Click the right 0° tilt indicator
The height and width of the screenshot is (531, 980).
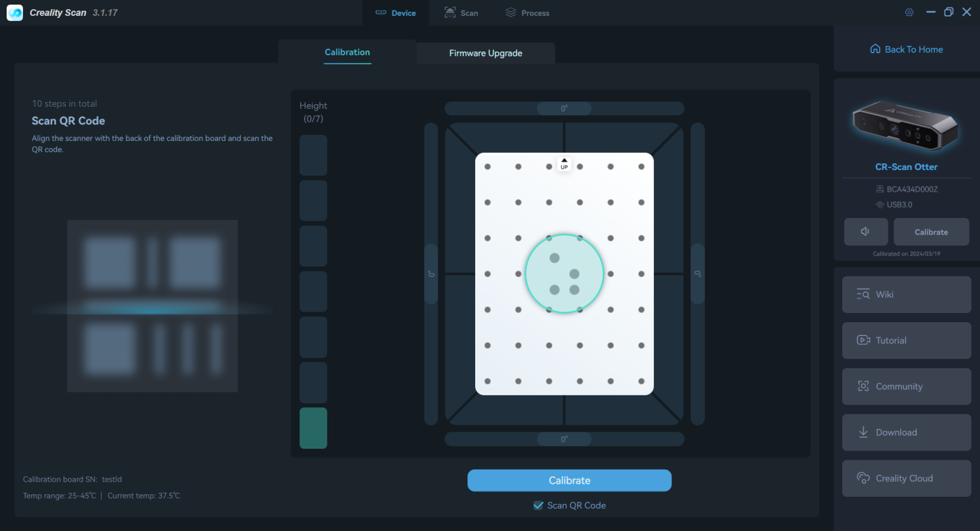[698, 273]
